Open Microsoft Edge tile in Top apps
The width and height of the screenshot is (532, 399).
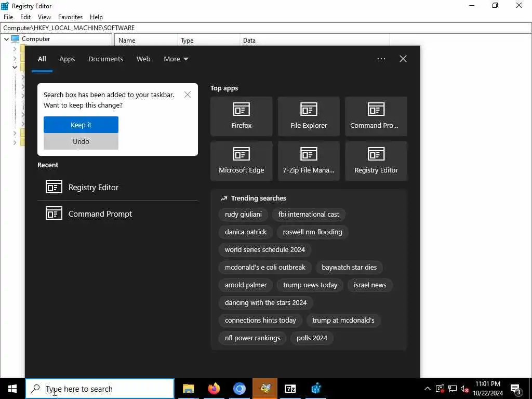pos(241,161)
